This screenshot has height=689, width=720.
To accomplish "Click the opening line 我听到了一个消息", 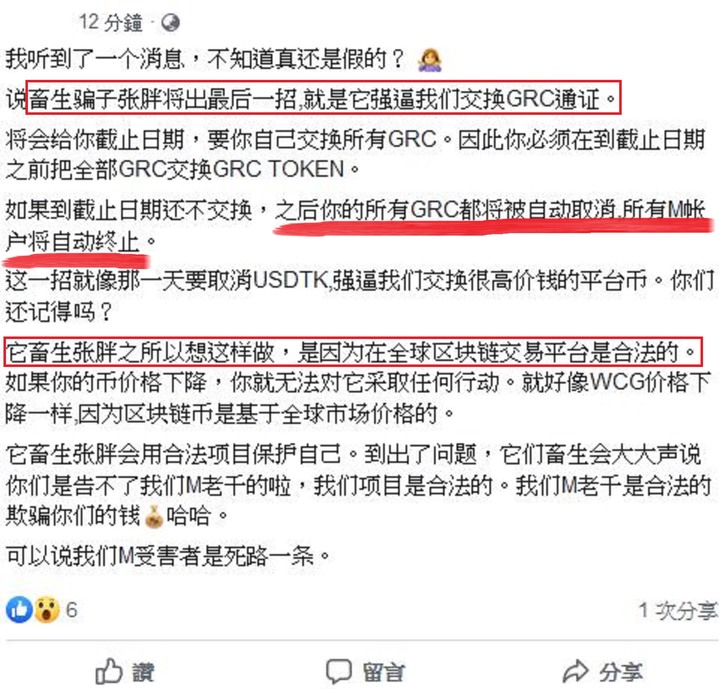I will (x=204, y=59).
